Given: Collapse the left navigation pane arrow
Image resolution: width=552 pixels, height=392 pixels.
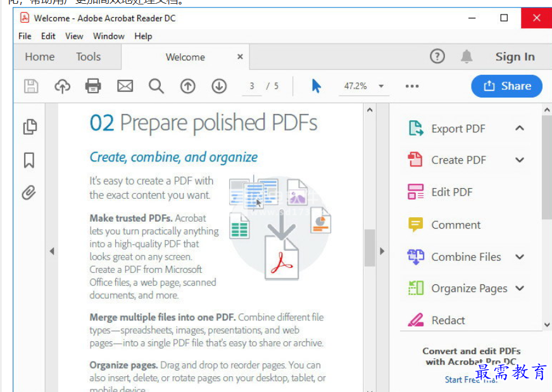Looking at the screenshot, I should [x=52, y=251].
